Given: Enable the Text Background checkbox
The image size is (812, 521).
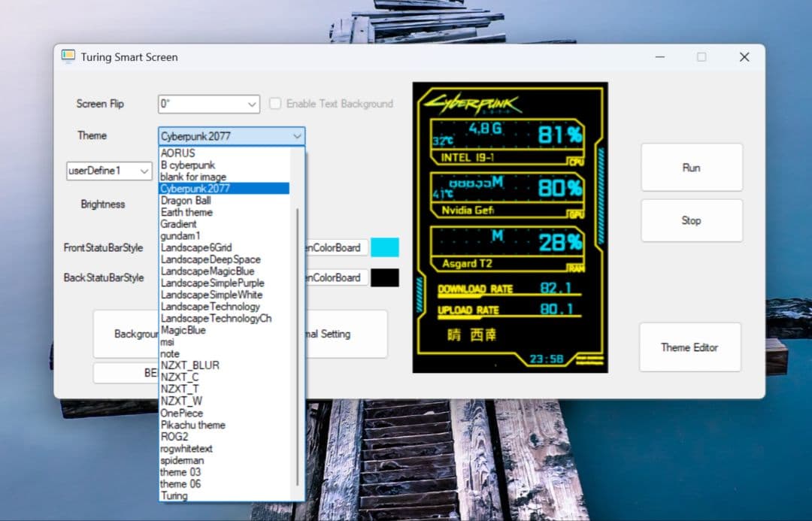Looking at the screenshot, I should (x=274, y=104).
